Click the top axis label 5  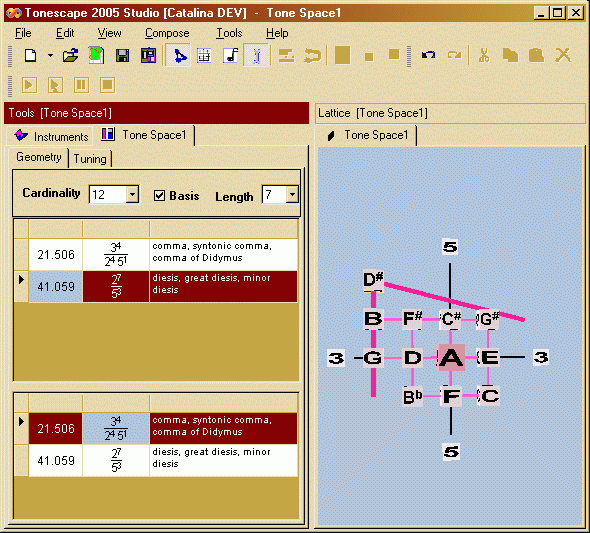450,247
